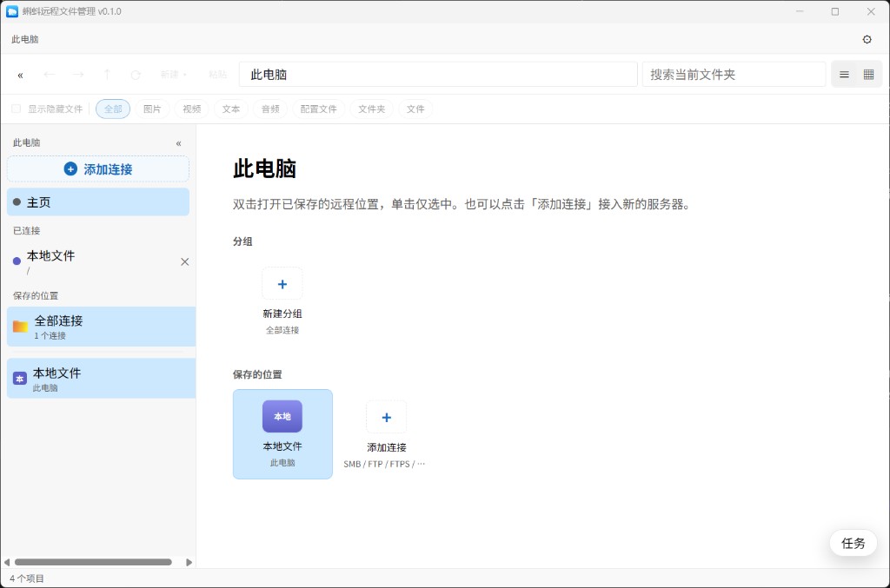Click sidebar 添加连接 button
The width and height of the screenshot is (890, 588).
pyautogui.click(x=98, y=169)
